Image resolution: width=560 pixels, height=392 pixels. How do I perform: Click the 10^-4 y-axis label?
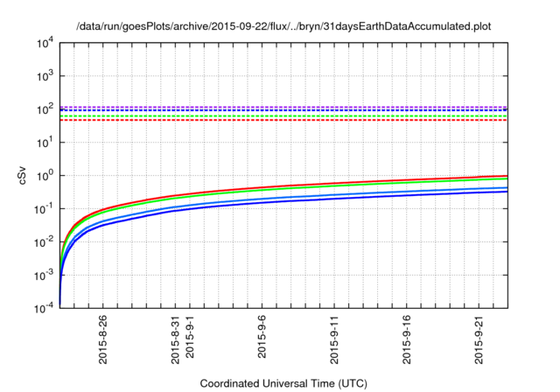click(x=45, y=308)
